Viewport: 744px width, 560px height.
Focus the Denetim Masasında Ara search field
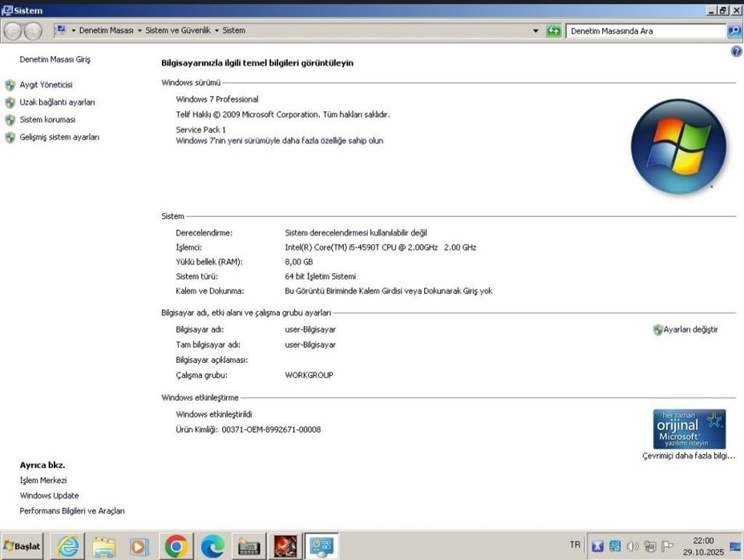(x=646, y=30)
